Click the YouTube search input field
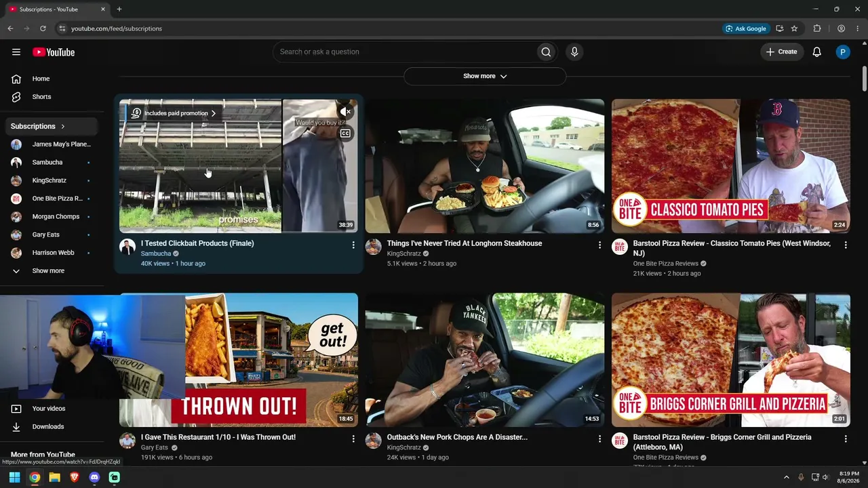The image size is (868, 488). click(403, 52)
